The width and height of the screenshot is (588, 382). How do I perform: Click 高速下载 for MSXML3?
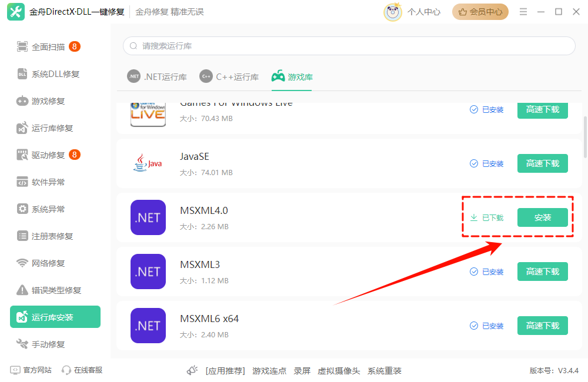(x=542, y=272)
